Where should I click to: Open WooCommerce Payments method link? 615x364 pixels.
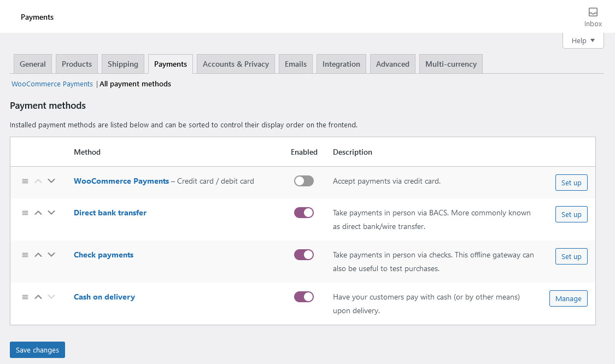click(x=121, y=181)
